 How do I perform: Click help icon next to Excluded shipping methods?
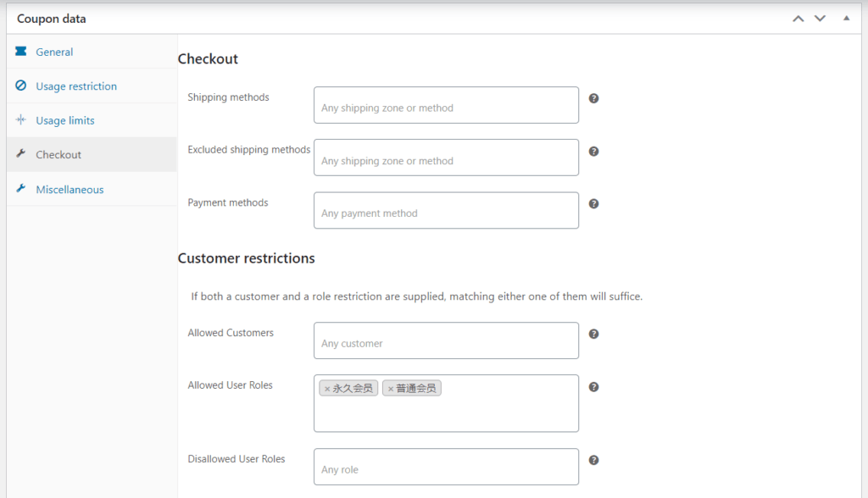click(593, 151)
